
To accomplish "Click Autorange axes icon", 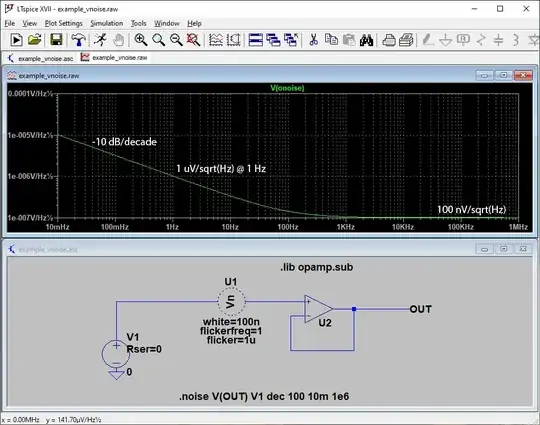I will click(234, 40).
